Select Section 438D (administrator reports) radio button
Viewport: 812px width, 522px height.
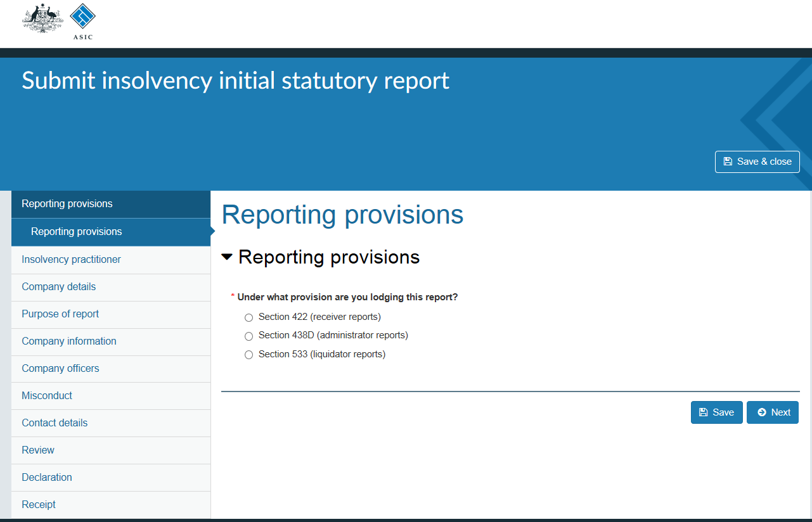[x=248, y=336]
